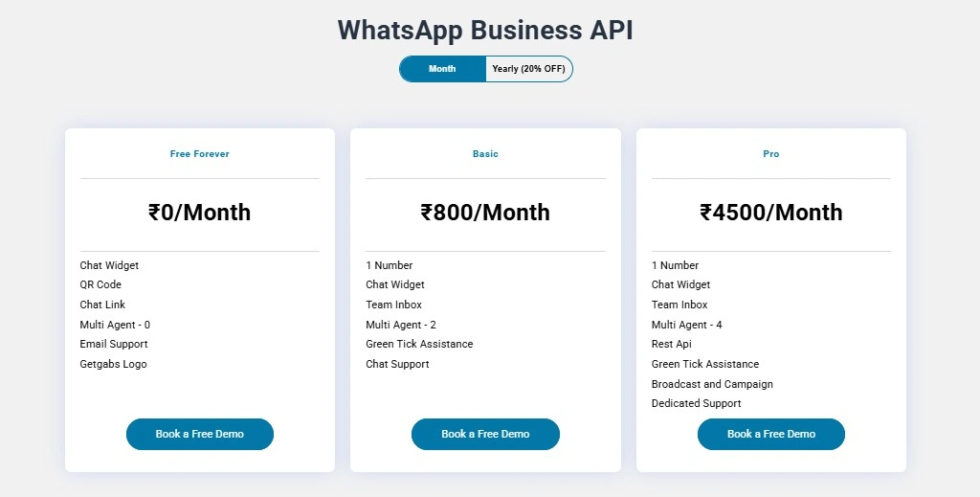Book a free demo for the Pro plan
Image resolution: width=980 pixels, height=497 pixels.
[771, 434]
